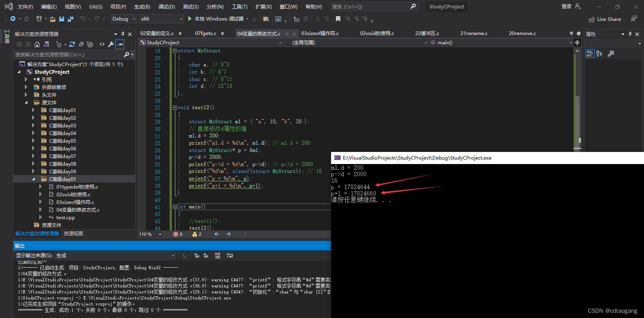Click view code icon in Solution Explorer
644x318 pixels.
click(x=102, y=44)
